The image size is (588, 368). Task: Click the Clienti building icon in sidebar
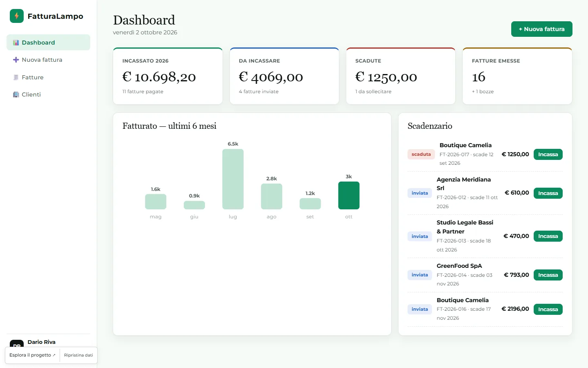(x=16, y=94)
